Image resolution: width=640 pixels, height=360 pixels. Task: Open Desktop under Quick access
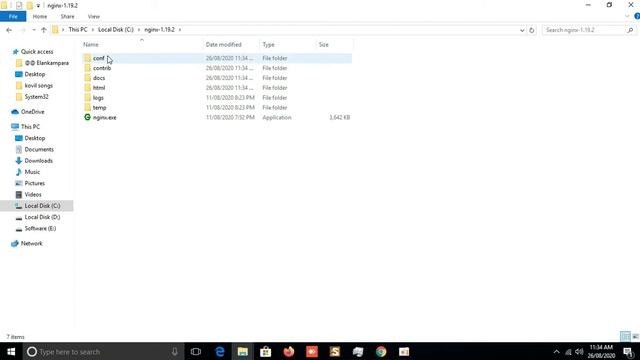tap(35, 74)
